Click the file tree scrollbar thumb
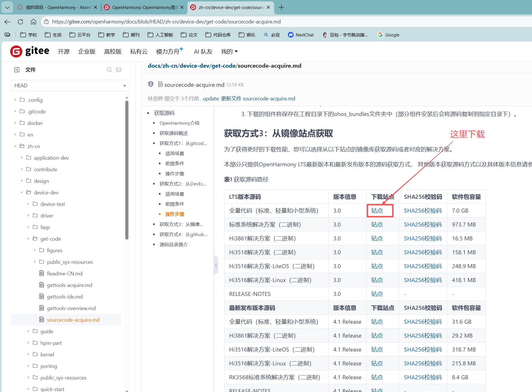532x392 pixels. coord(127,170)
